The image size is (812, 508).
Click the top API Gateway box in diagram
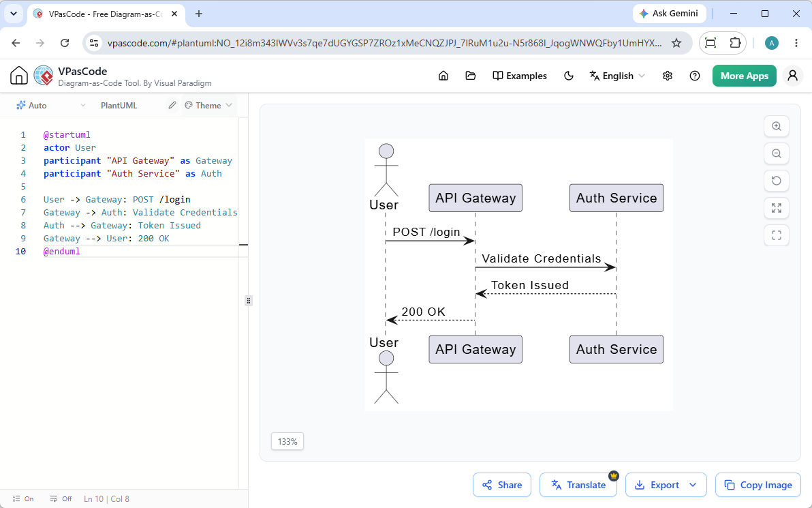pyautogui.click(x=475, y=198)
